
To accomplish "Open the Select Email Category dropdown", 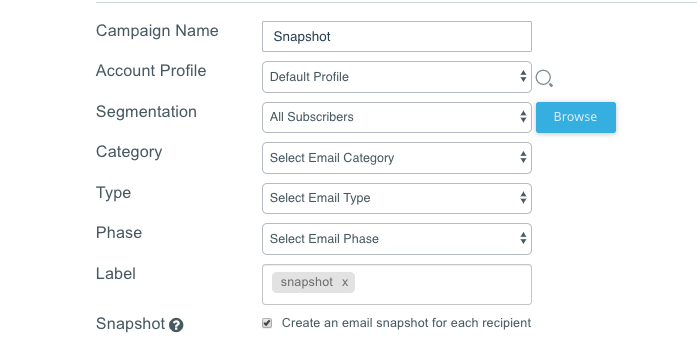I will click(397, 158).
